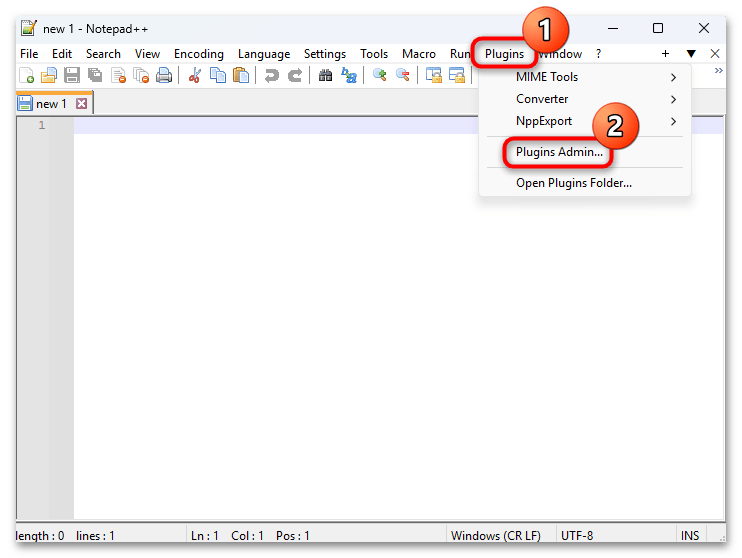
Task: Click the Cut scissors icon
Action: click(194, 75)
